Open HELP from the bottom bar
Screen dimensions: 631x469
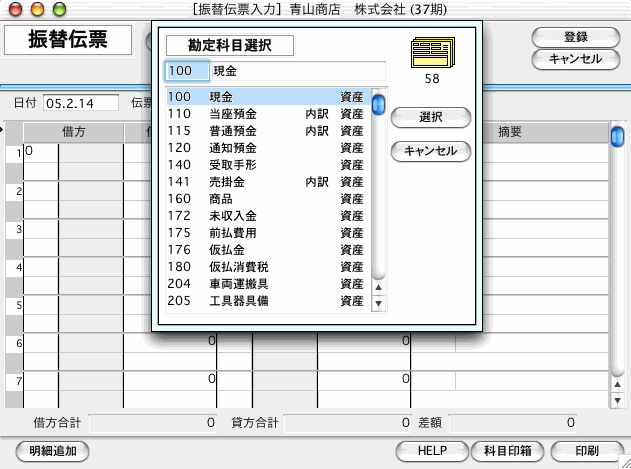tap(431, 450)
